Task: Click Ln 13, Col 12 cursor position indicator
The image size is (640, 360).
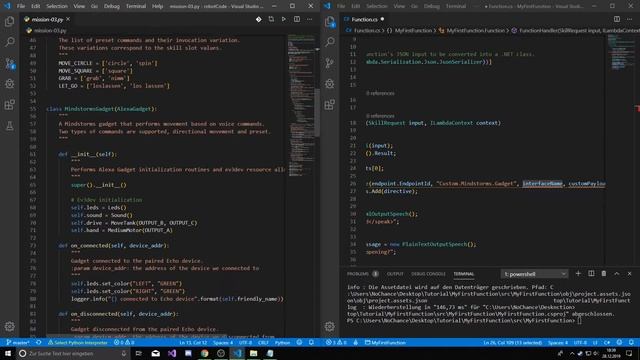Action: (x=193, y=342)
